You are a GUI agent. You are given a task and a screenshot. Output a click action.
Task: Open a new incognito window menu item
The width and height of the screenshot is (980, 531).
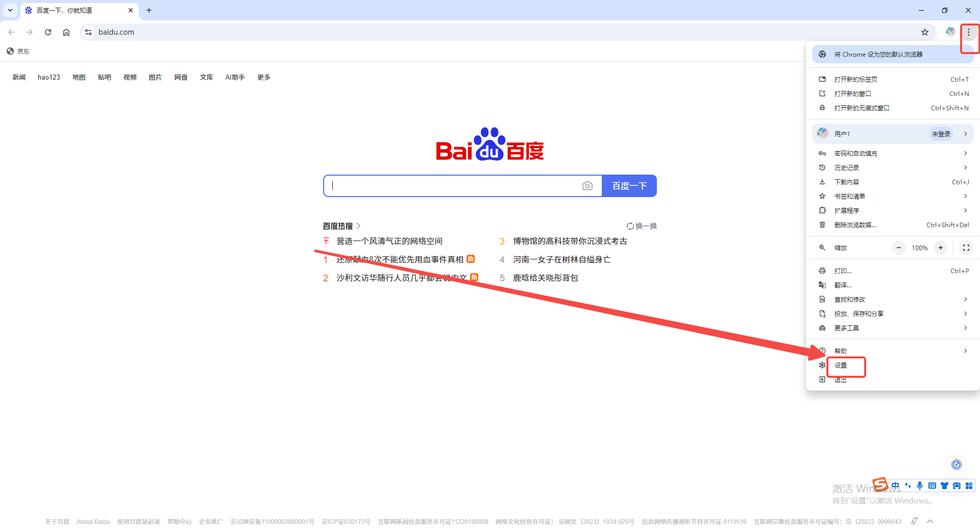[x=893, y=108]
